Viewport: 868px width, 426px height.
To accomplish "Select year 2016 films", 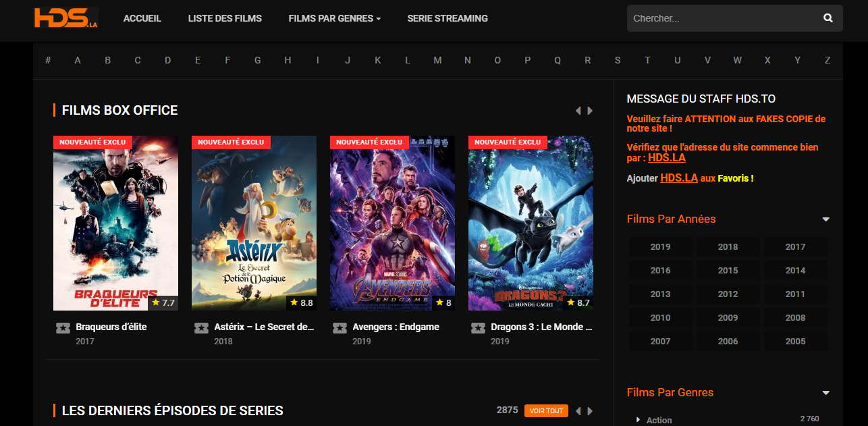I will point(660,271).
